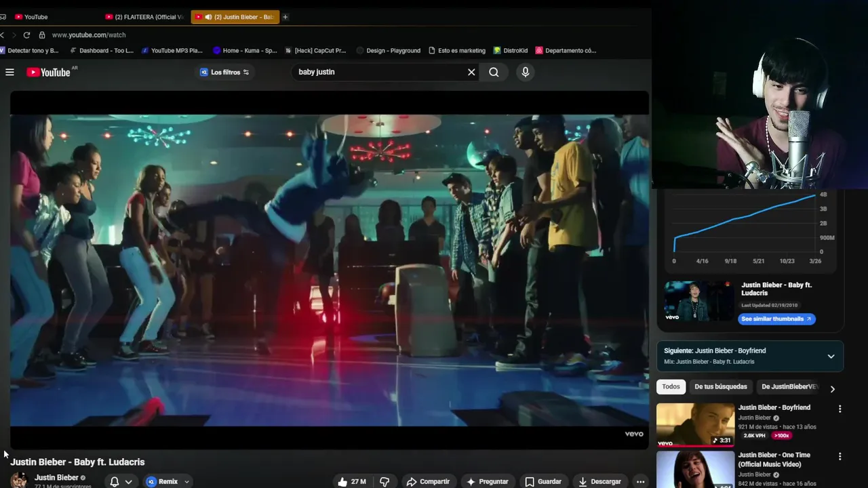This screenshot has height=488, width=868.
Task: Open more actions (three dots) under video
Action: 640,482
